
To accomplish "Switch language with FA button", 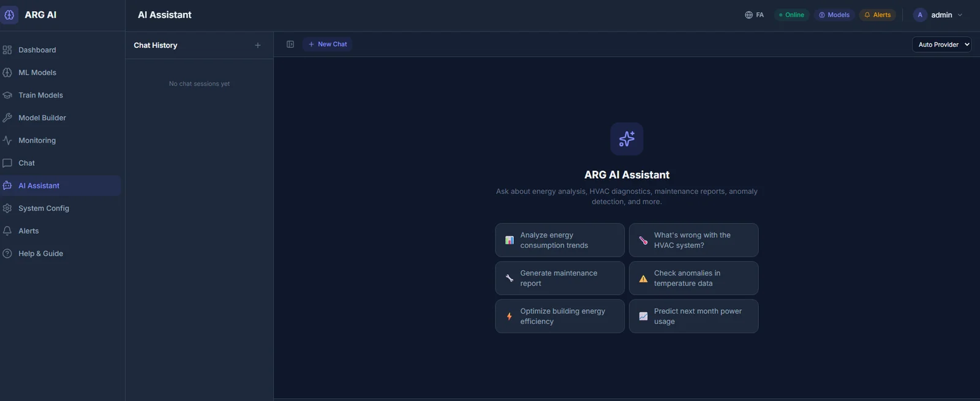I will pyautogui.click(x=754, y=15).
